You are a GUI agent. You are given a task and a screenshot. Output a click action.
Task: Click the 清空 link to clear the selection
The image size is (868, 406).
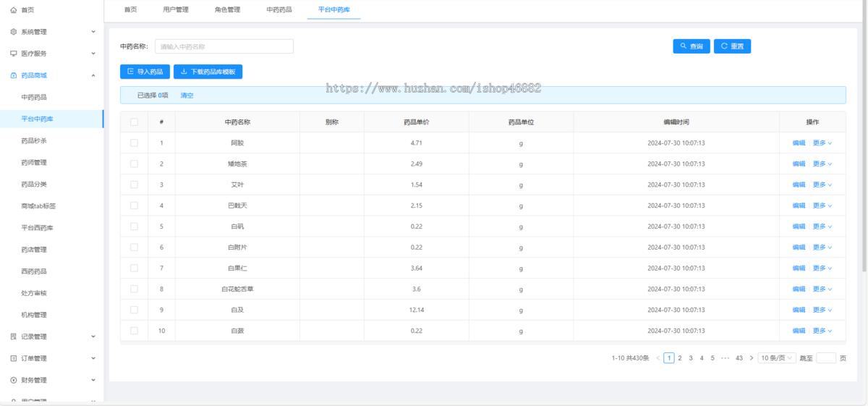point(187,95)
